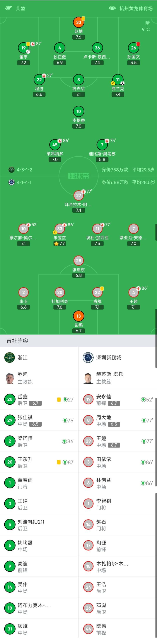Select the 深圳新鹏城 team name label

click(109, 357)
